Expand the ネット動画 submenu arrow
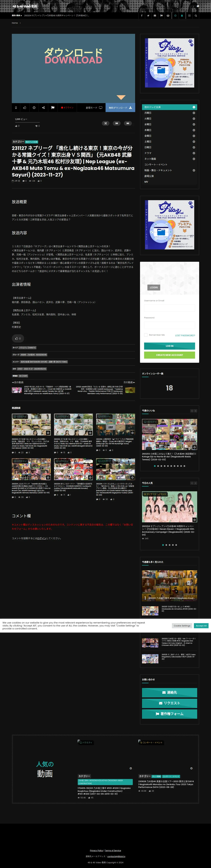The width and height of the screenshot is (211, 868). point(194,159)
